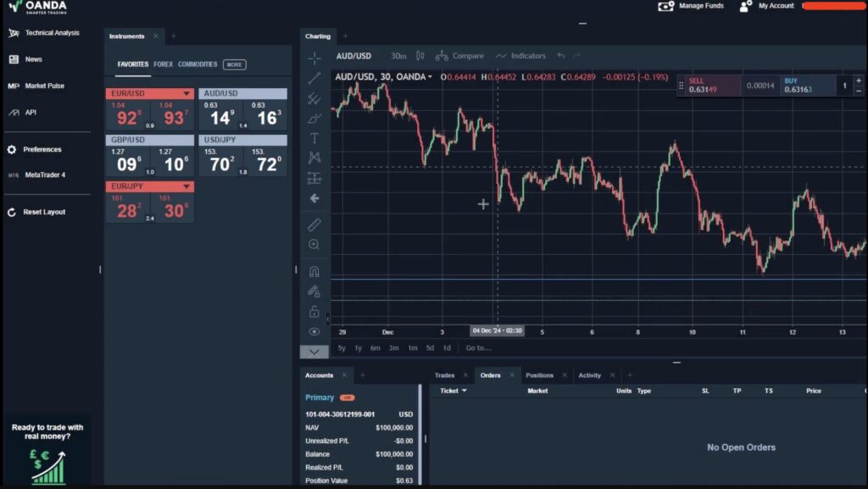Image resolution: width=868 pixels, height=489 pixels.
Task: Undo the last chart action
Action: [561, 56]
